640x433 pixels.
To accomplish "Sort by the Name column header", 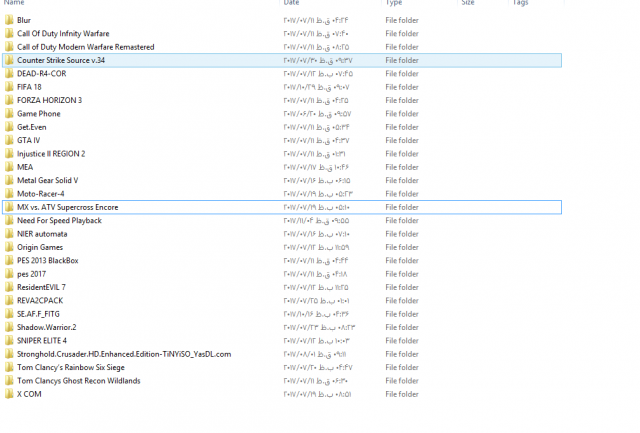I will tap(14, 2).
